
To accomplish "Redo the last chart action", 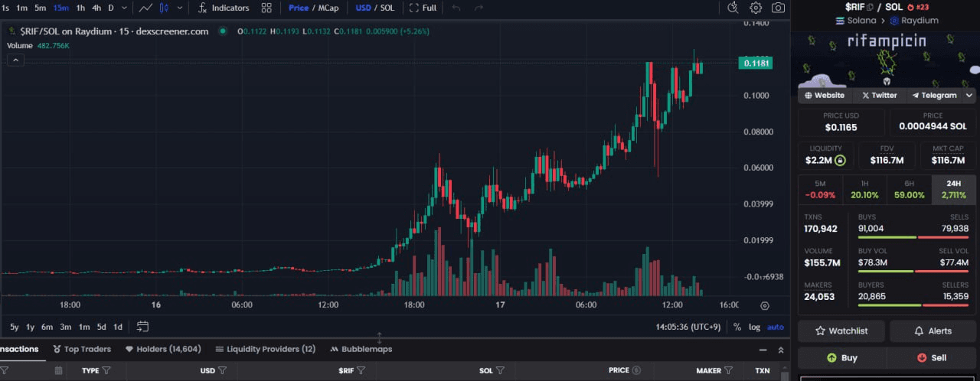I will 479,8.
